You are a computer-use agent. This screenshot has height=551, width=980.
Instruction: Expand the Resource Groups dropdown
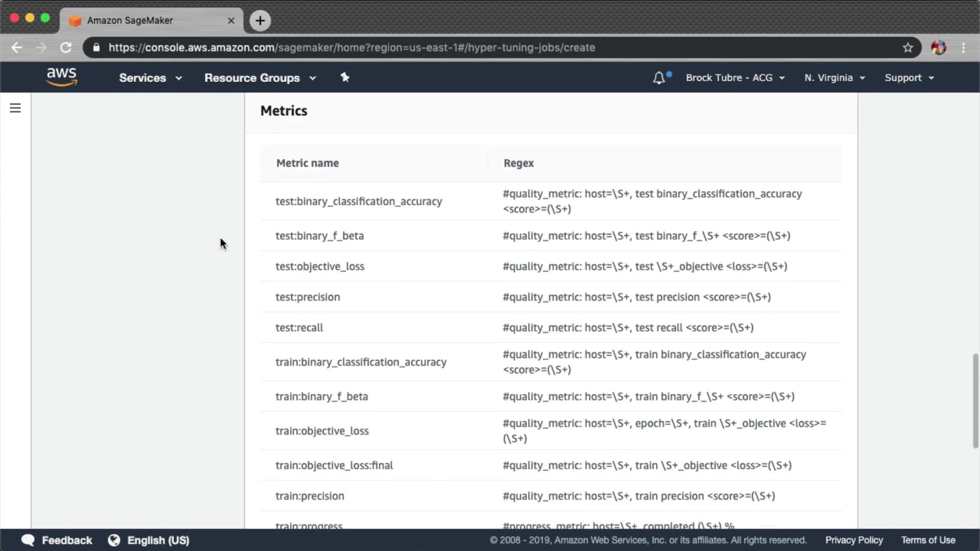pyautogui.click(x=260, y=78)
